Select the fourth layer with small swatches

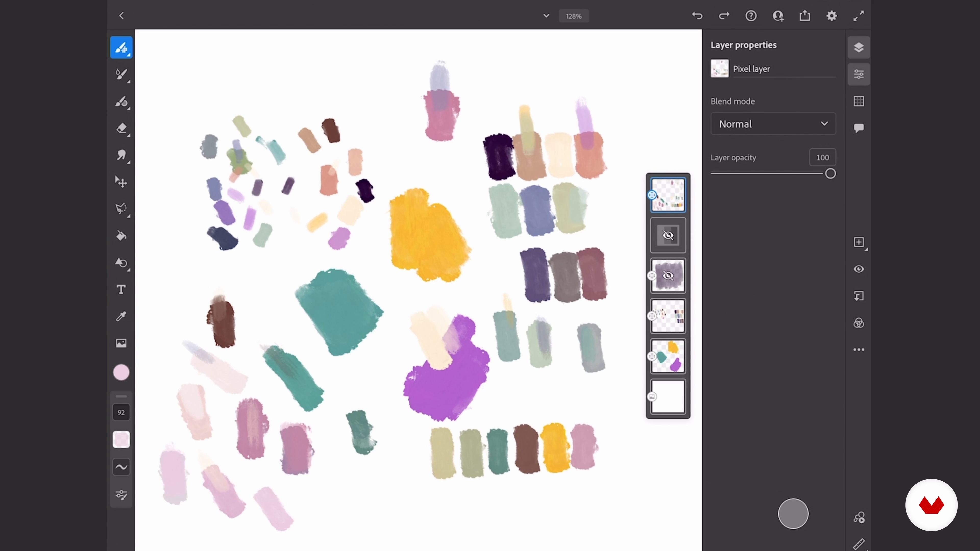(x=668, y=316)
